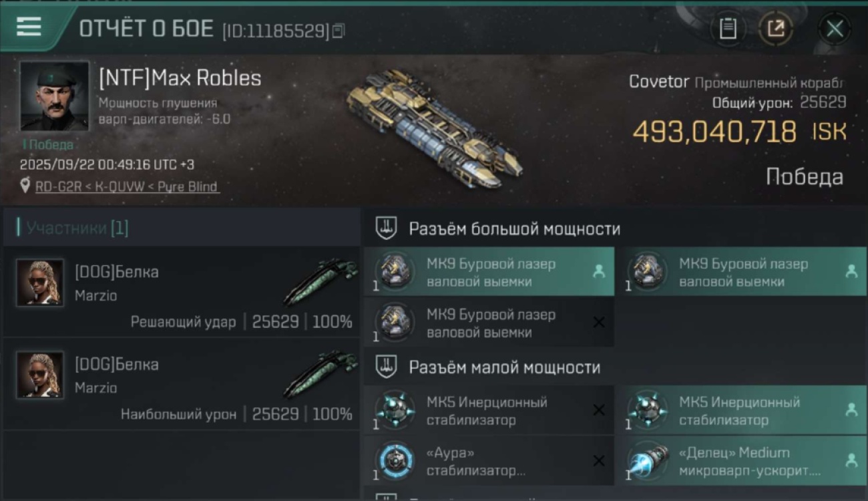Image resolution: width=868 pixels, height=501 pixels.
Task: Open the hamburger menu icon
Action: [x=29, y=27]
